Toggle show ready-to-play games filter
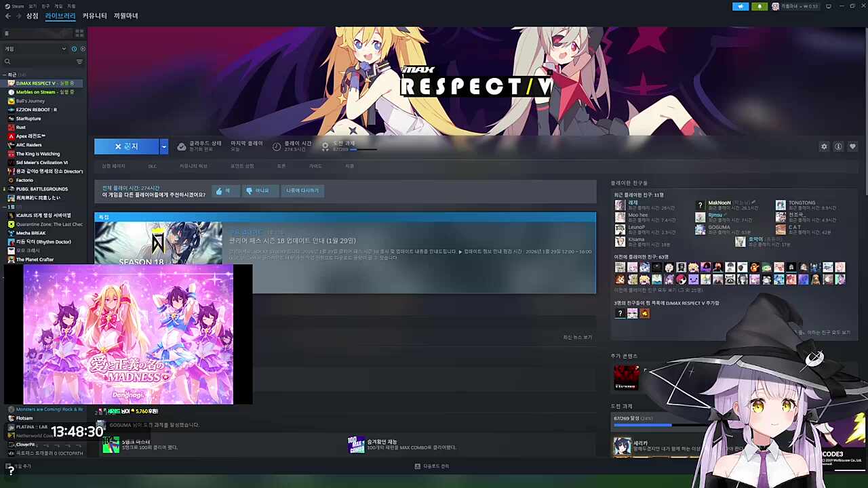The image size is (868, 488). [83, 49]
